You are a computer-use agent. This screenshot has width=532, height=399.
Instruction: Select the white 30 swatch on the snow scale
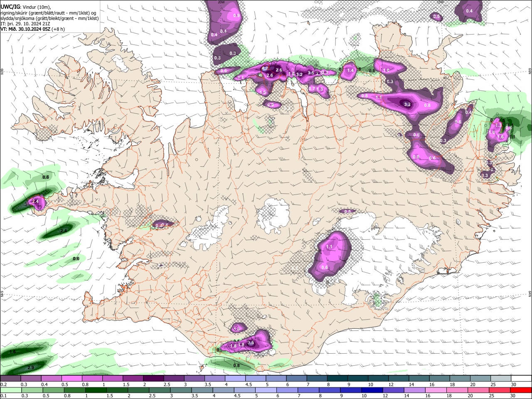pyautogui.click(x=521, y=379)
